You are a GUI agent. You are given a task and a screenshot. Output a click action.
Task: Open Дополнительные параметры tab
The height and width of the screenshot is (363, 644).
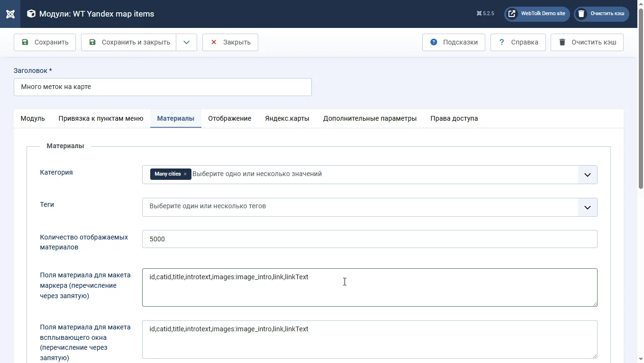(370, 118)
